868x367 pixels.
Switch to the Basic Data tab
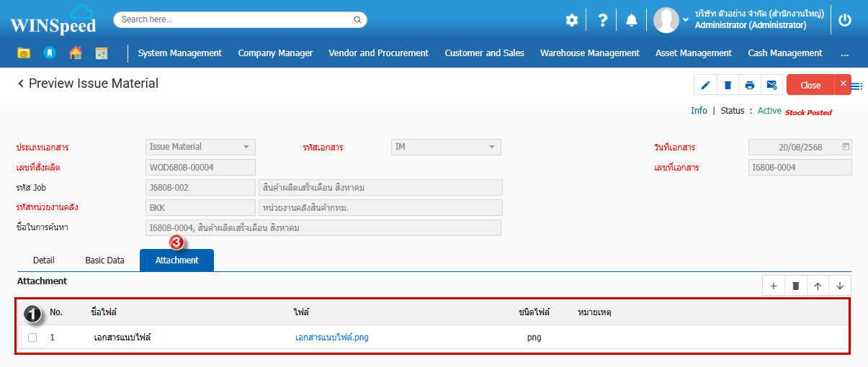[x=104, y=260]
